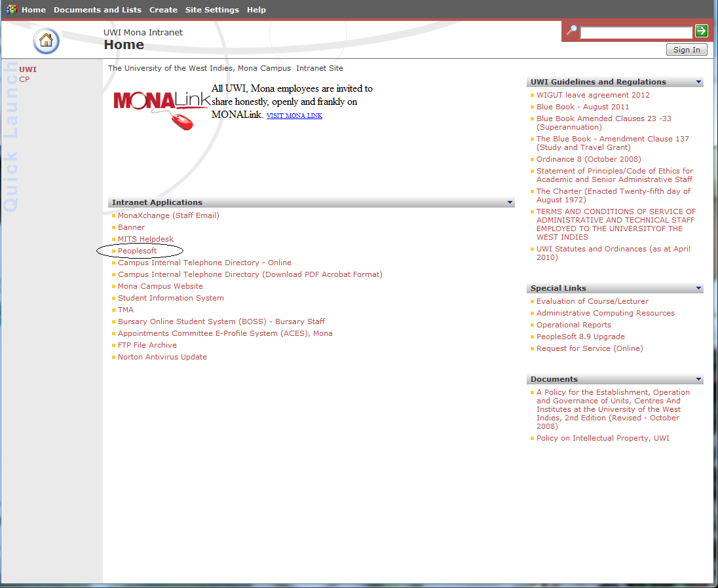
Task: Open Evaluation of Course/Lecturer link
Action: point(592,302)
